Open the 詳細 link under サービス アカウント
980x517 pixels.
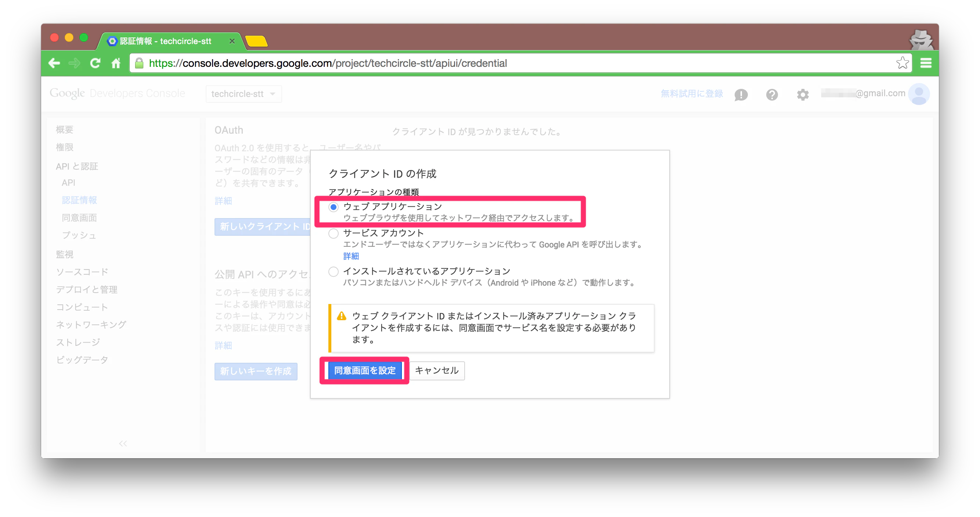click(351, 256)
